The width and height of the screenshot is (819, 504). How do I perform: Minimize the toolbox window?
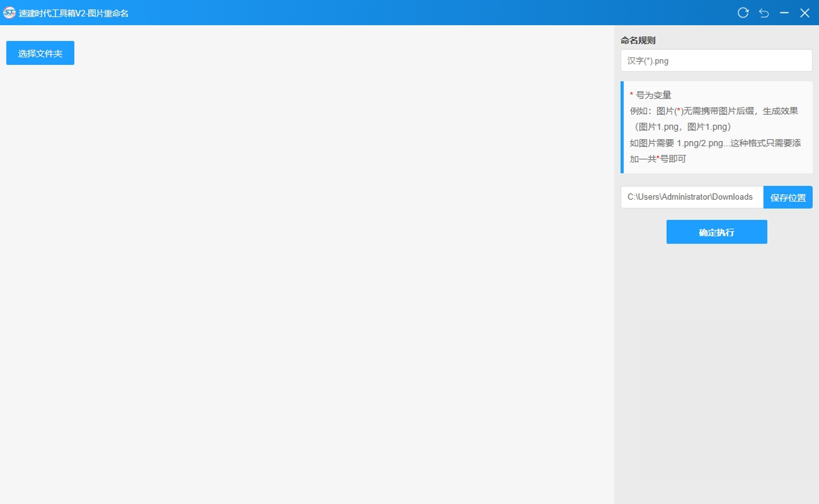pos(784,13)
